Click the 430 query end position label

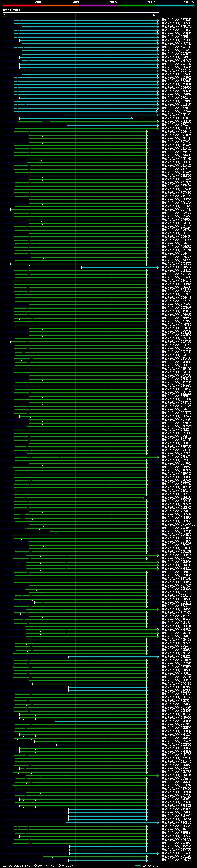pos(155,15)
